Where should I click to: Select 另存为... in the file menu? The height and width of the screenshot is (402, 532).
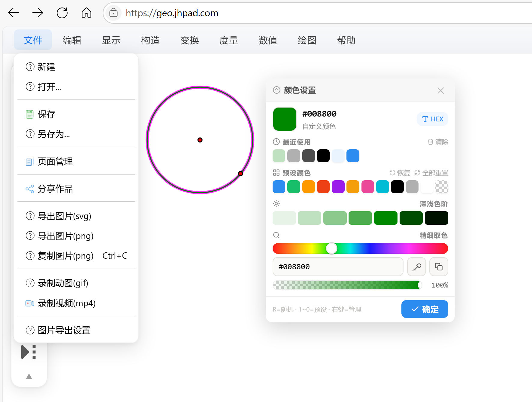pyautogui.click(x=76, y=134)
